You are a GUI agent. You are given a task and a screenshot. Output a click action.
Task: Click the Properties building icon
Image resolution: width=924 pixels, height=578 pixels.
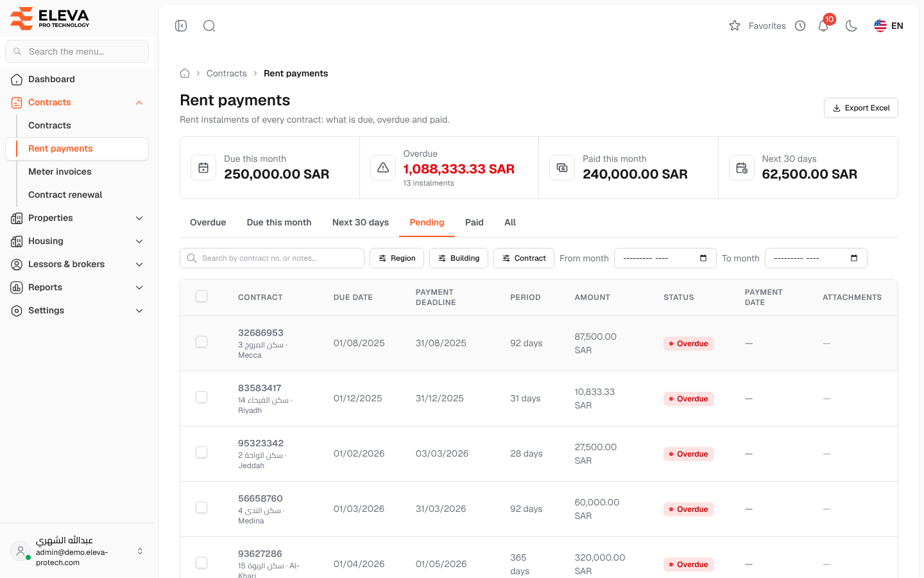[x=17, y=218]
